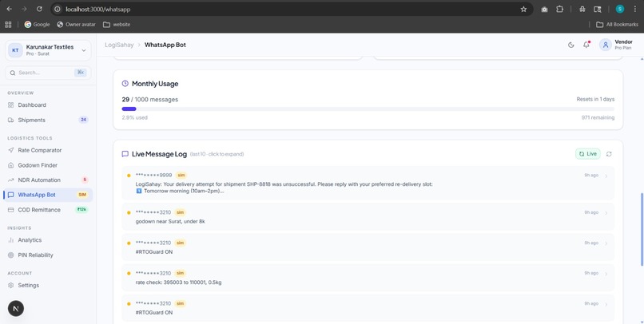Screen dimensions: 644x324
Task: Click the Next.js N dev button
Action: (16, 308)
